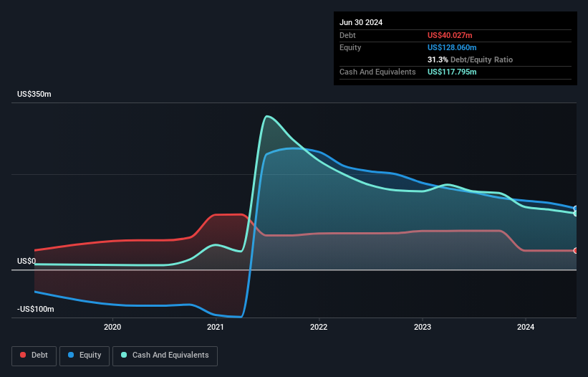The height and width of the screenshot is (377, 588).
Task: Select the 2023 x-axis label
Action: pos(423,327)
